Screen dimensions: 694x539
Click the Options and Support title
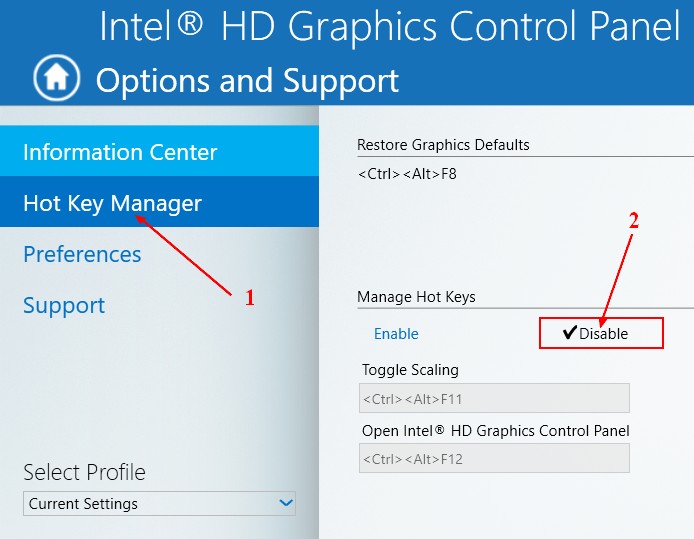[x=247, y=80]
